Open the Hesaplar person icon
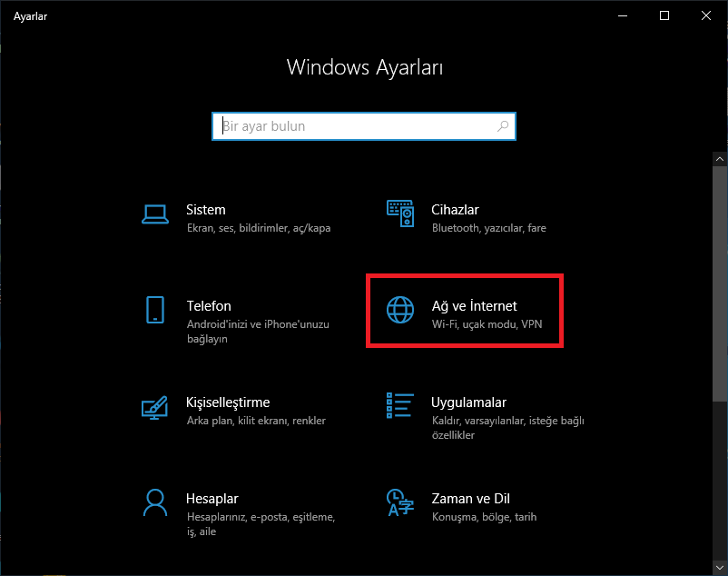The width and height of the screenshot is (728, 576). pyautogui.click(x=154, y=502)
